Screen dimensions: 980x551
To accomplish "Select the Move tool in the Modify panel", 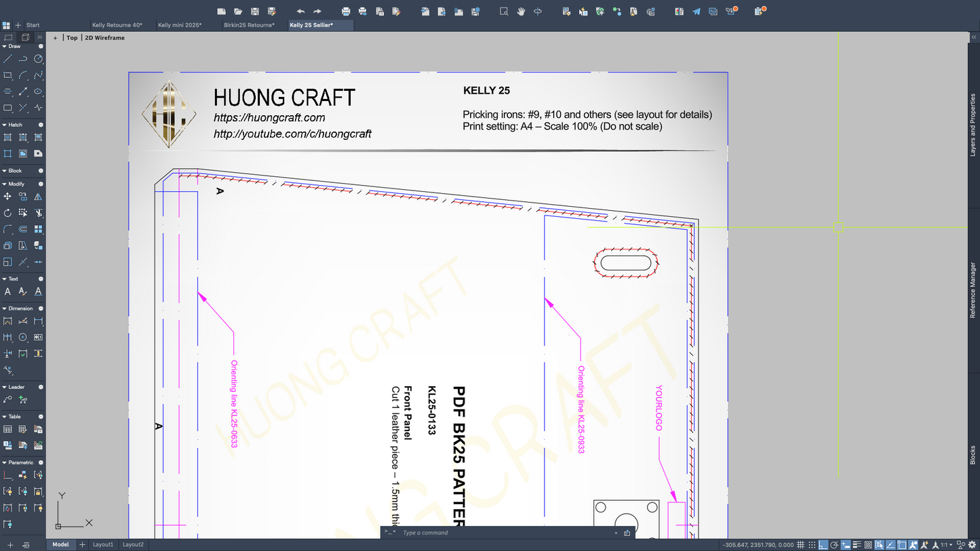I will (x=7, y=196).
